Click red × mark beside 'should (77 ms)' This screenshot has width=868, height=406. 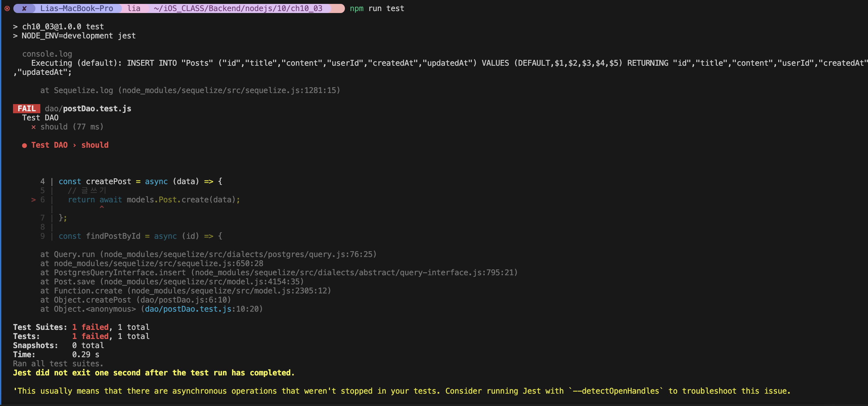(x=33, y=127)
